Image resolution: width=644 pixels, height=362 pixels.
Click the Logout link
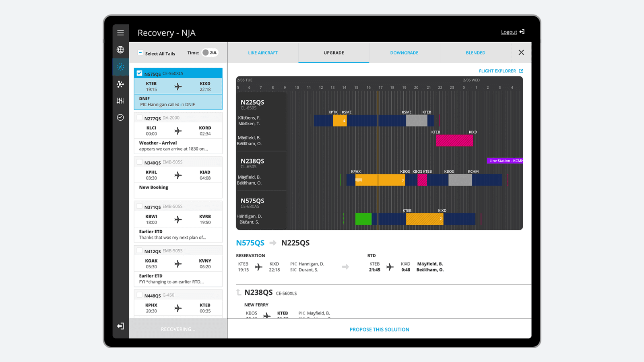(509, 32)
